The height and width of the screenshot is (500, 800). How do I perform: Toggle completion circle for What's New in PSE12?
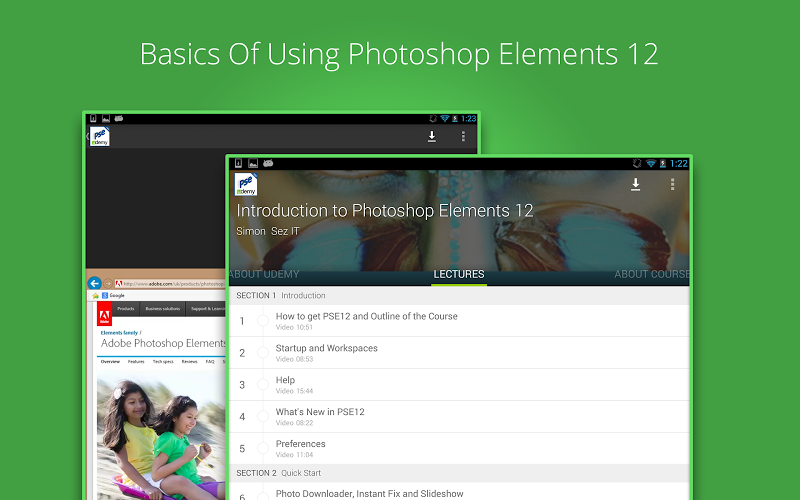(263, 417)
